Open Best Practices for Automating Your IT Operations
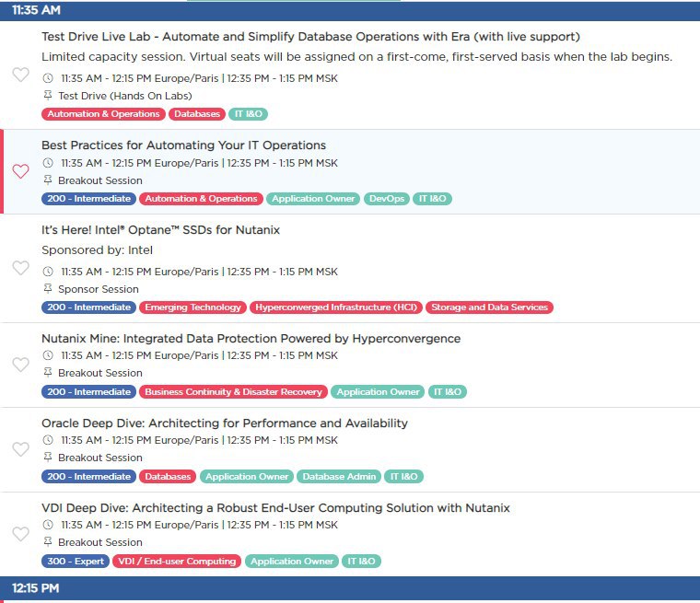This screenshot has width=700, height=603. click(x=183, y=145)
